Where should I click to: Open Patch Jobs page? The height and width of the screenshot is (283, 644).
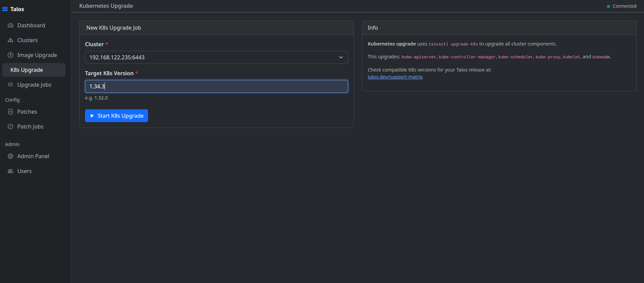coord(34,126)
